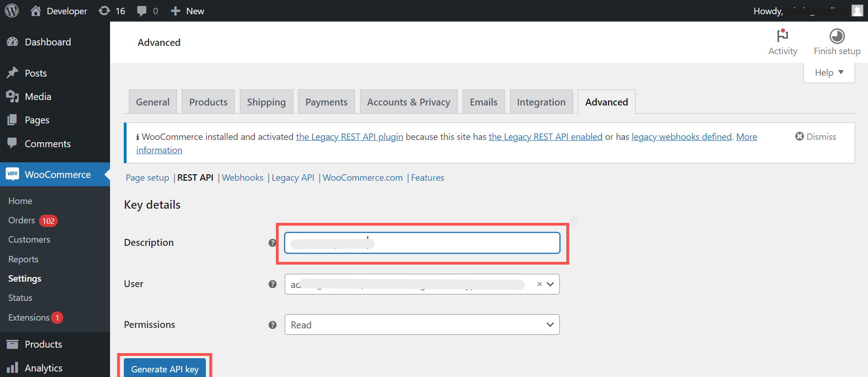This screenshot has height=377, width=868.
Task: Open Webhooks sub-section
Action: (243, 177)
